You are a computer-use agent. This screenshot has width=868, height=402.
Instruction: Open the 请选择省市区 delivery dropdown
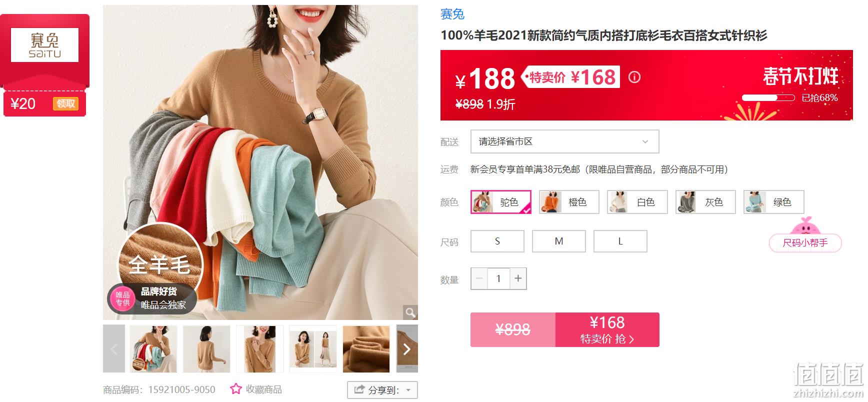[x=564, y=141]
